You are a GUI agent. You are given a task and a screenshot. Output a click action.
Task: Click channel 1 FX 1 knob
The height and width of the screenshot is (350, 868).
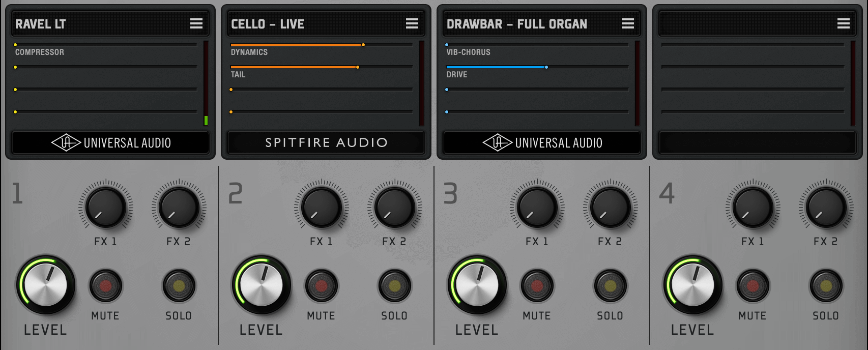point(106,207)
